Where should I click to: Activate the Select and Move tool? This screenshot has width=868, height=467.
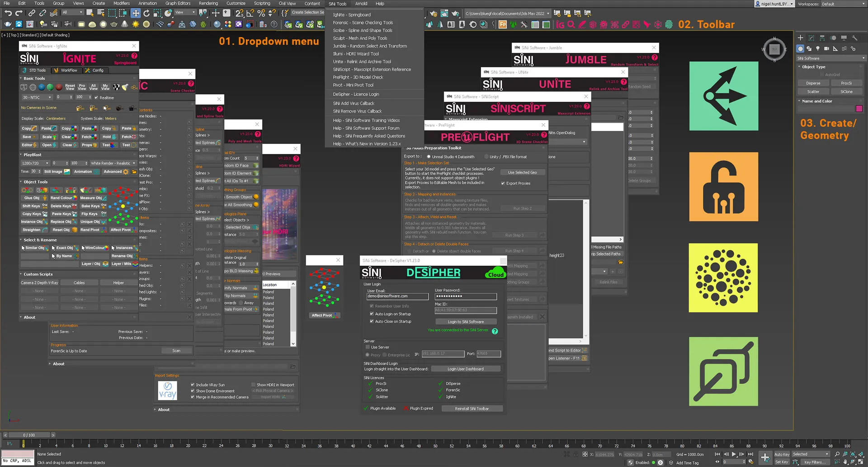tap(136, 13)
